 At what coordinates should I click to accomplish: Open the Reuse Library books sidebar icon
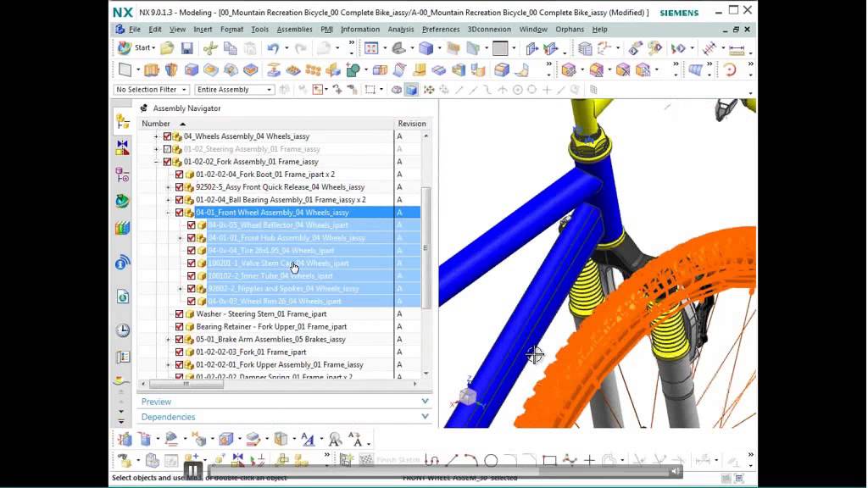pyautogui.click(x=122, y=228)
